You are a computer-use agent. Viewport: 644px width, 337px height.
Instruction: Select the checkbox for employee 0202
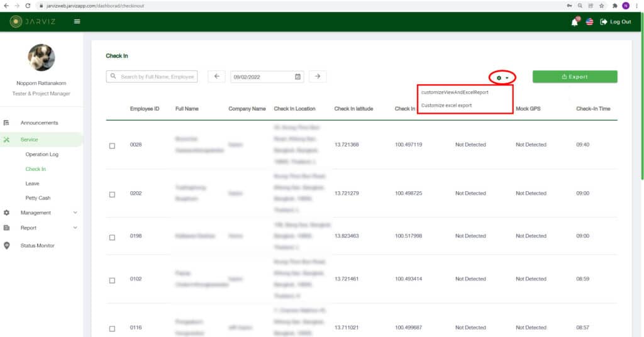[113, 194]
